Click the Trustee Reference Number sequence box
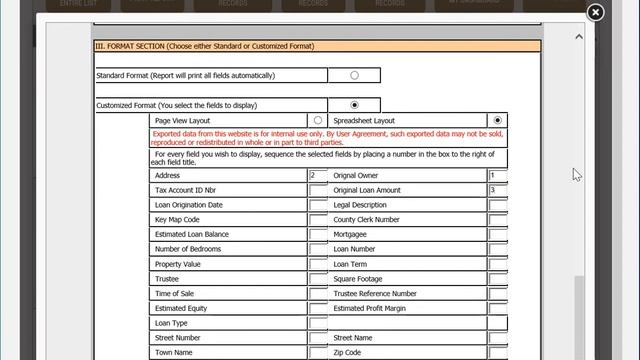640x360 pixels. point(498,293)
